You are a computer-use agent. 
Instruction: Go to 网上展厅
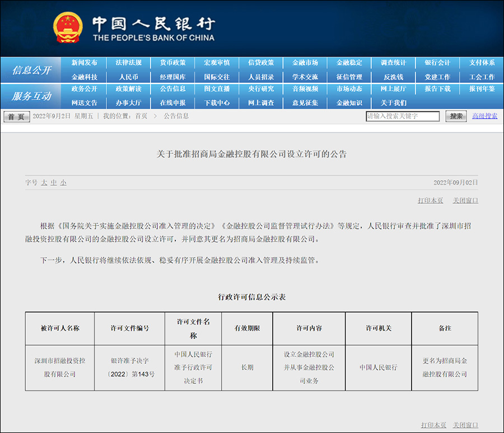(394, 88)
